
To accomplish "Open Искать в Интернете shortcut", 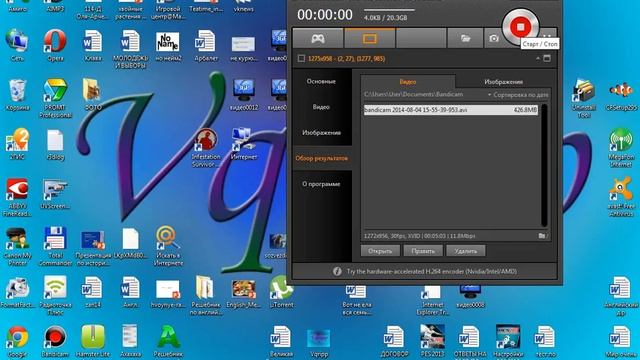I will coord(168,247).
